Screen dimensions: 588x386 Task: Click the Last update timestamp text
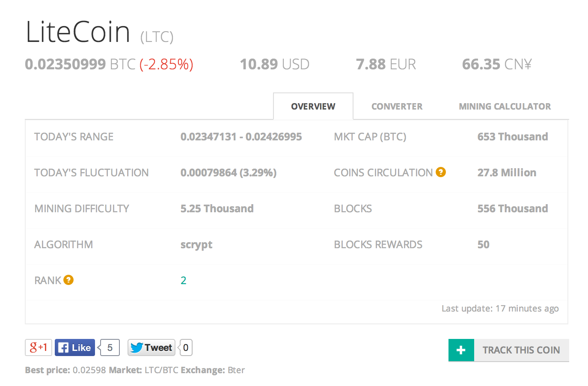(x=500, y=309)
